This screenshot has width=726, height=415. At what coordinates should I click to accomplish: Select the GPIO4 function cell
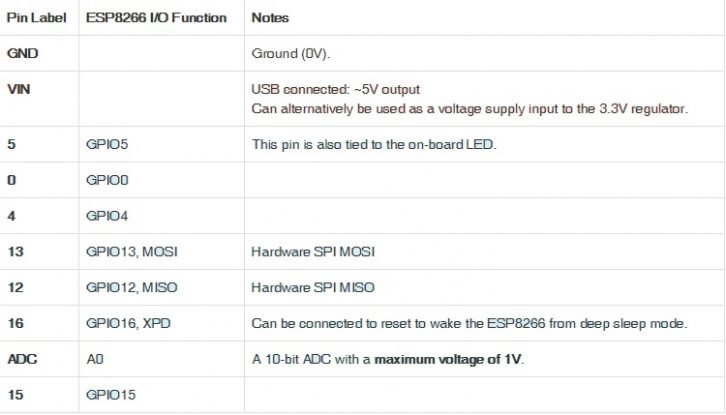pyautogui.click(x=108, y=216)
